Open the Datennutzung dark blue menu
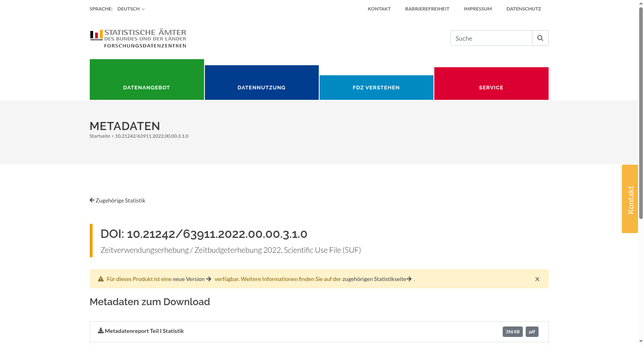This screenshot has height=345, width=644. point(262,83)
